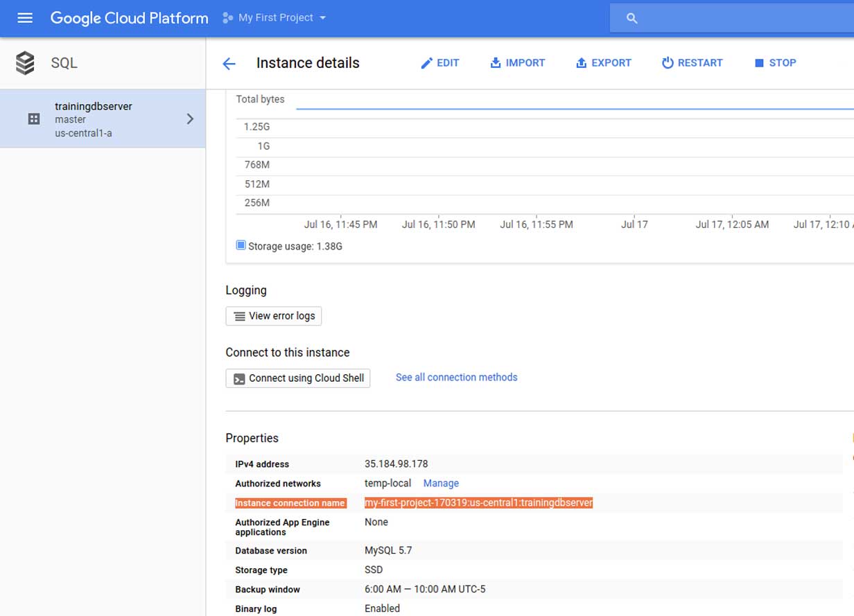Click the Binary log Enabled value
Viewport: 854px width, 616px height.
tap(383, 609)
